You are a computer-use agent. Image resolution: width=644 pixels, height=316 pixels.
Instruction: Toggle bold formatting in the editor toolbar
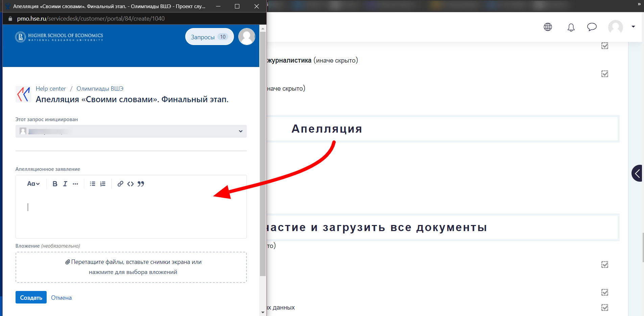click(55, 184)
